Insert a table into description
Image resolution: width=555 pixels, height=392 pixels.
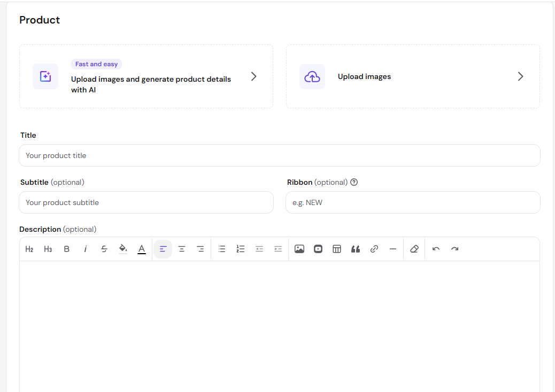337,249
